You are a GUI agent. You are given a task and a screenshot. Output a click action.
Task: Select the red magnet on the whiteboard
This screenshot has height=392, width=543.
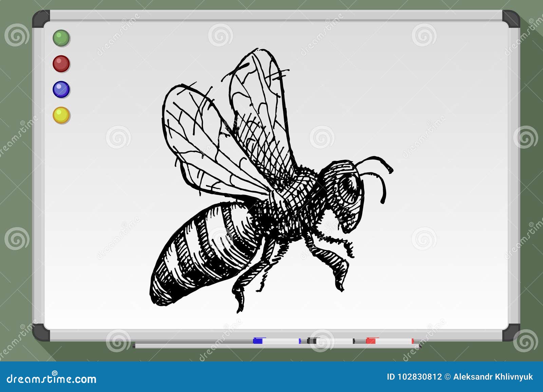point(61,63)
